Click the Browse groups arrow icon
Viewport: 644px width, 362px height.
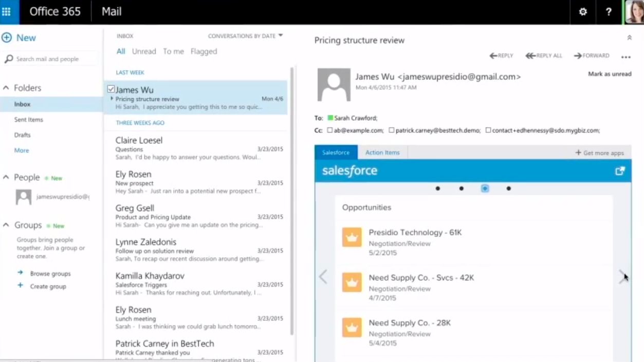pyautogui.click(x=20, y=273)
